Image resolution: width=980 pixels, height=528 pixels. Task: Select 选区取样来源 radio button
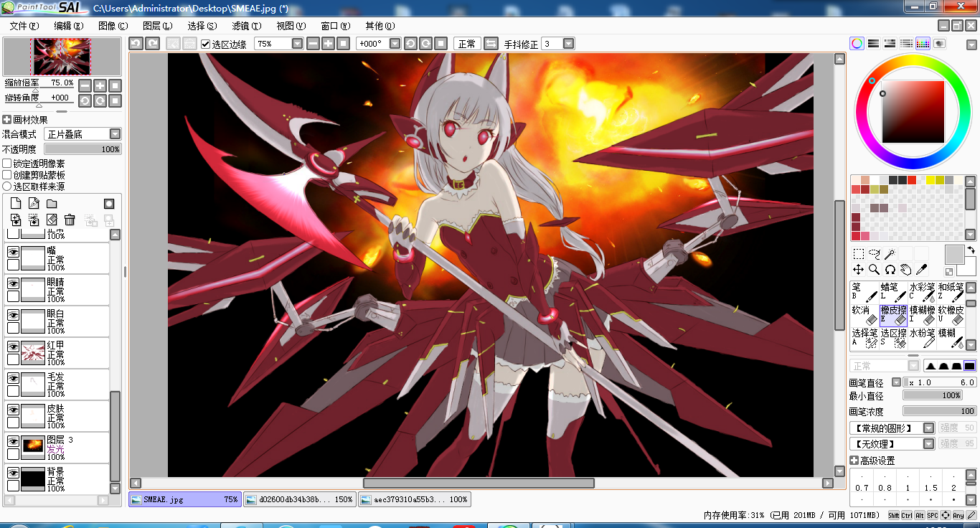7,187
